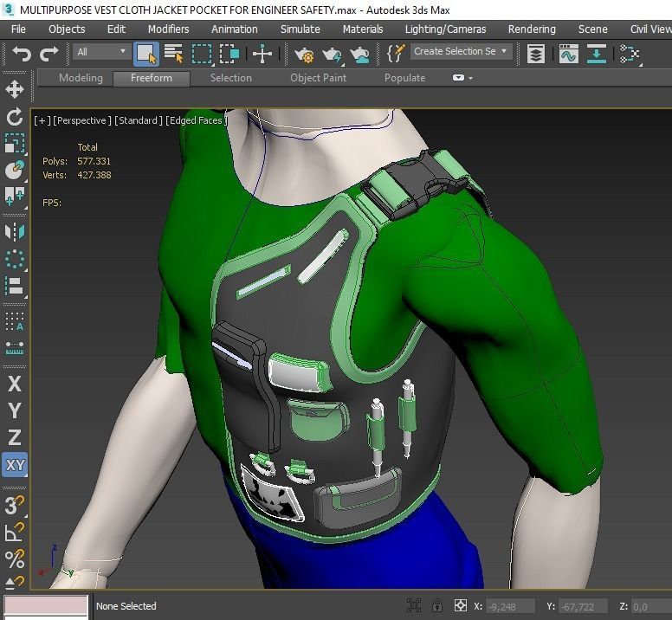The height and width of the screenshot is (620, 672).
Task: Open the Materials menu
Action: tap(363, 29)
